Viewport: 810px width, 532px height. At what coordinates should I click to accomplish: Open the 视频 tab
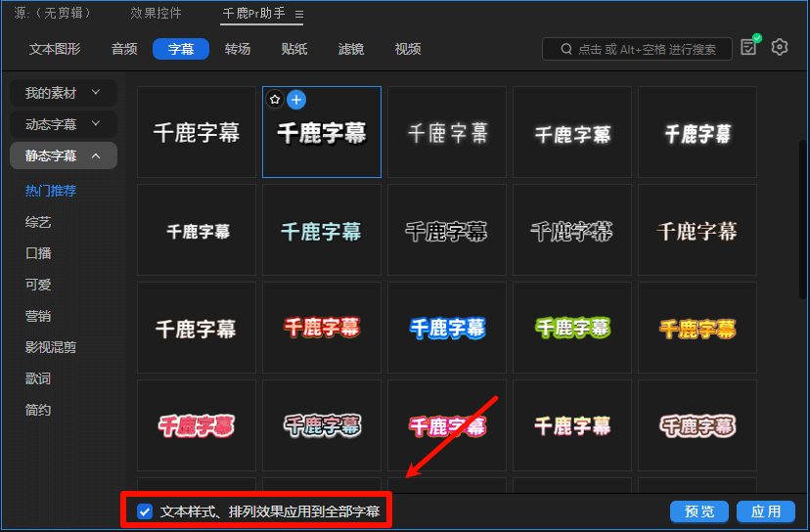pyautogui.click(x=408, y=49)
